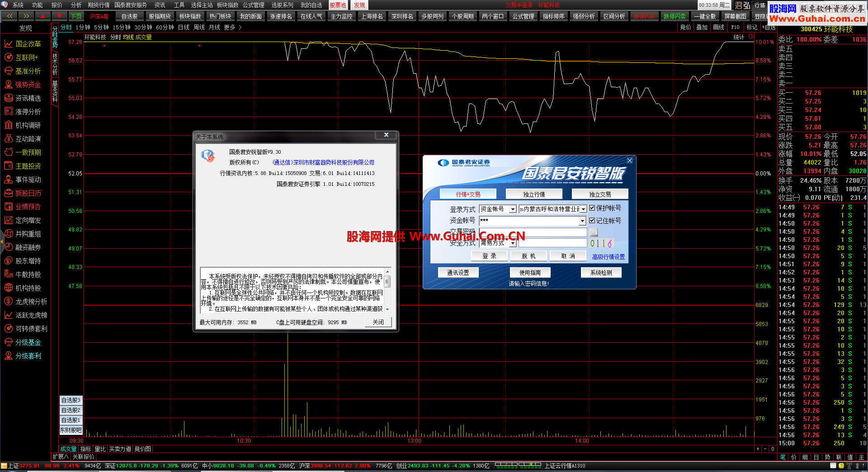
Task: Expand the 资金帐号 account dropdown
Action: click(582, 221)
